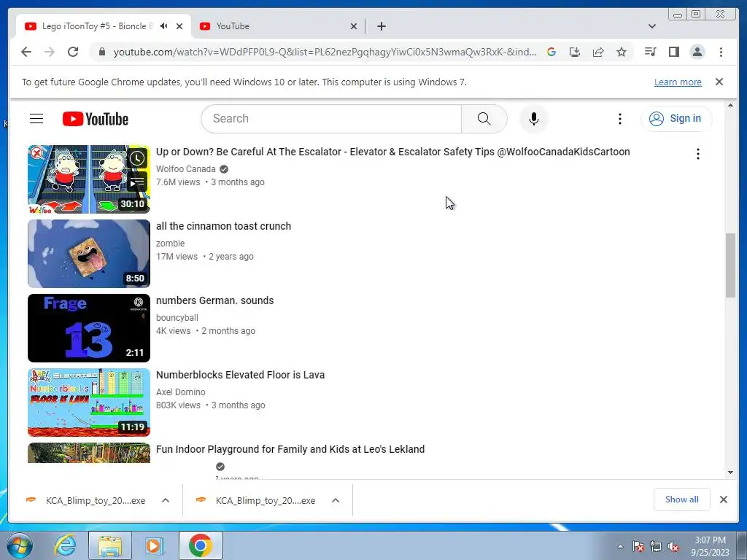The height and width of the screenshot is (560, 747).
Task: Show hidden system tray icons
Action: (x=620, y=547)
